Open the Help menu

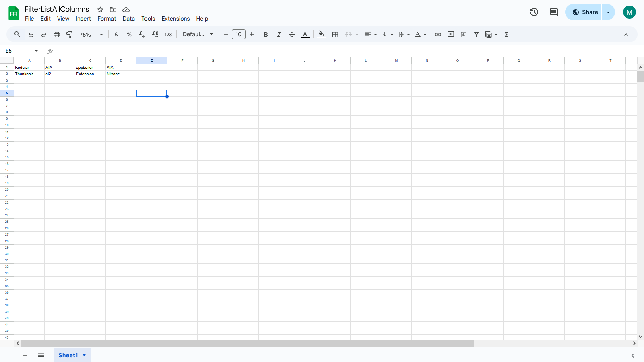coord(202,19)
